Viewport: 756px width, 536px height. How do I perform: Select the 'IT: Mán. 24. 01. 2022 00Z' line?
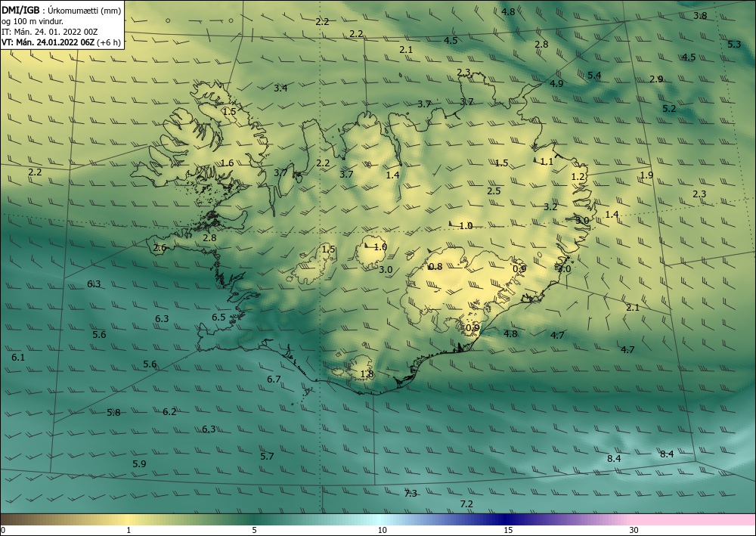click(50, 32)
